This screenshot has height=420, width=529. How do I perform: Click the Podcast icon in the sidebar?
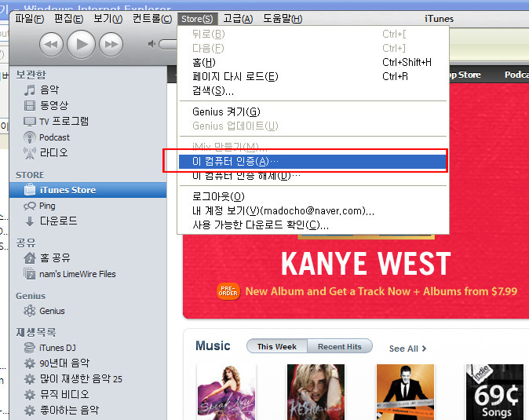30,137
